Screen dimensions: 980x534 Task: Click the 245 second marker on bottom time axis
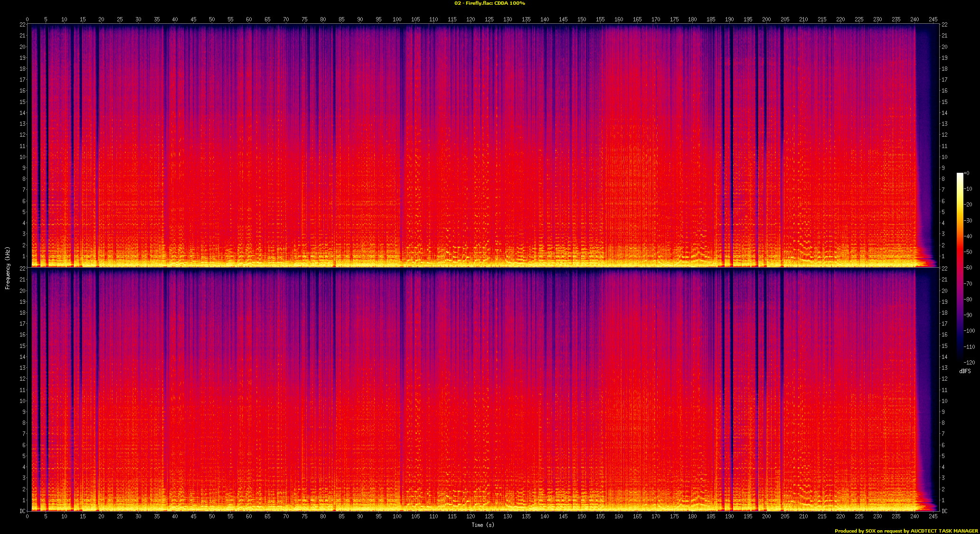pos(933,516)
